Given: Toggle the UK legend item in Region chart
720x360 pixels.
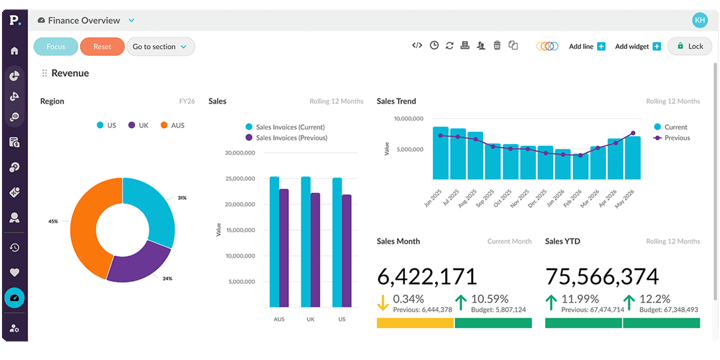Looking at the screenshot, I should (x=138, y=125).
